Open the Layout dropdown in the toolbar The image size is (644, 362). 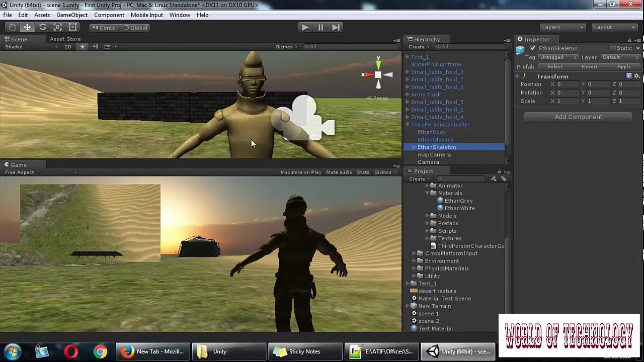point(614,28)
